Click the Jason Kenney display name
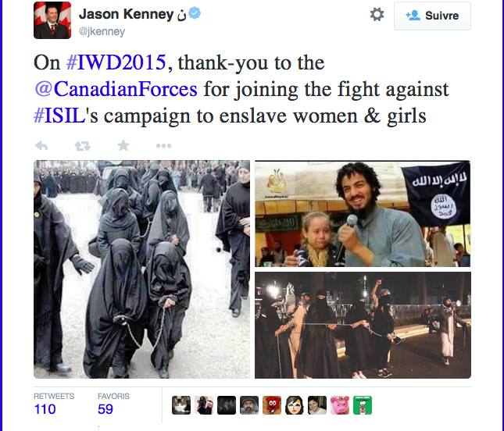 (127, 14)
